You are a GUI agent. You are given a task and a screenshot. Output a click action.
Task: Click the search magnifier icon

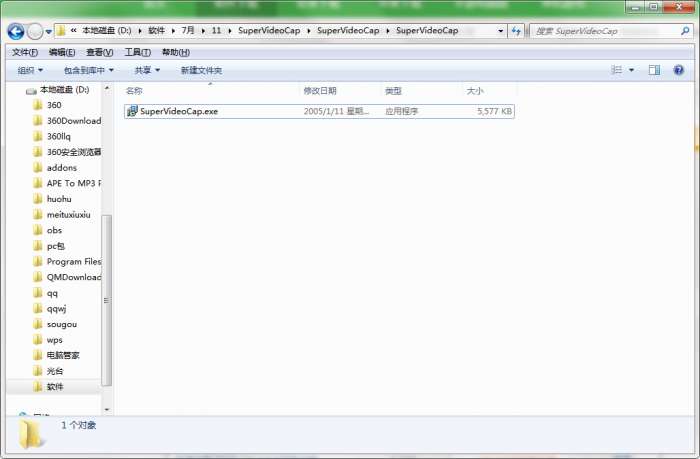685,31
